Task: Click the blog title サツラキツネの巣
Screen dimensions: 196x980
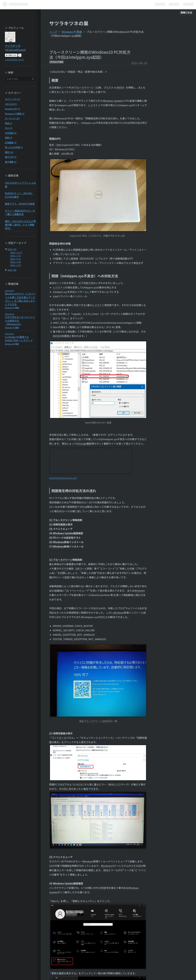Action: 68,24
